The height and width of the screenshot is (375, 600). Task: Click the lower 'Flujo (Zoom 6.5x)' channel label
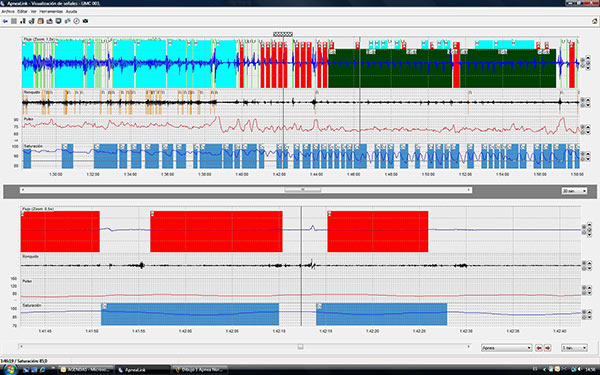[x=38, y=209]
